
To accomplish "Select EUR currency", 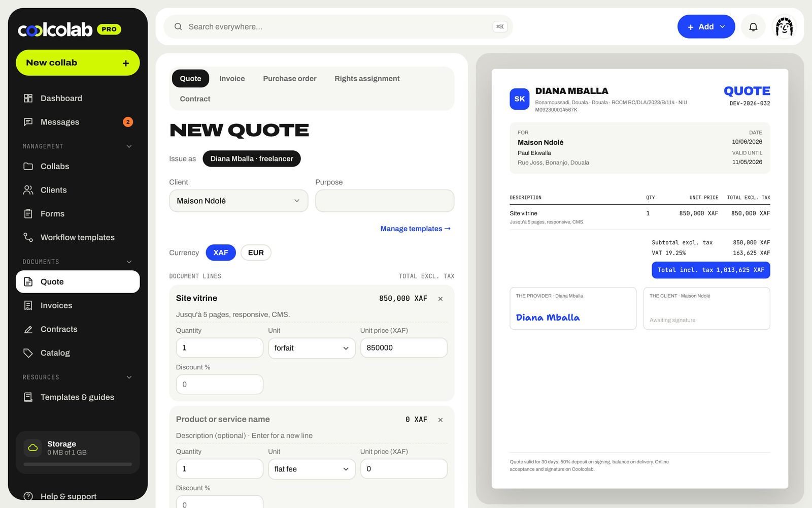I will click(x=256, y=252).
